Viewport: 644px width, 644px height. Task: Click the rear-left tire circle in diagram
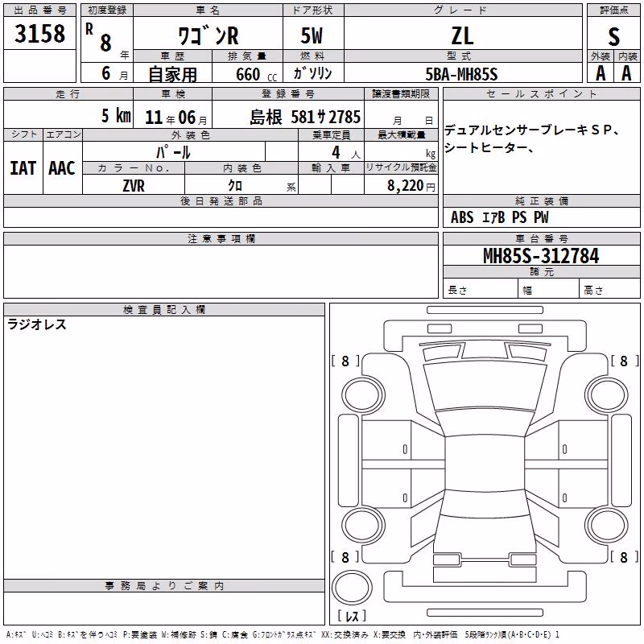(363, 525)
